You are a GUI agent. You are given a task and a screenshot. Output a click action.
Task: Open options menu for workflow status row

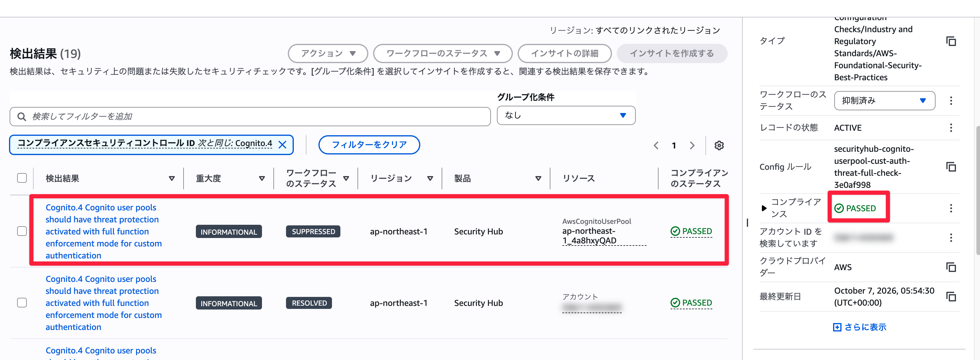tap(951, 100)
